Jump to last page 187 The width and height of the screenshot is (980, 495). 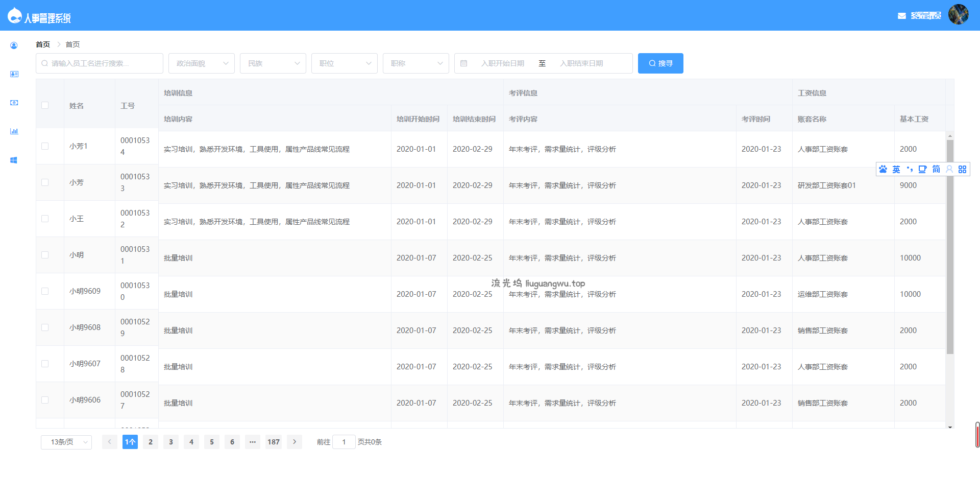pos(274,442)
